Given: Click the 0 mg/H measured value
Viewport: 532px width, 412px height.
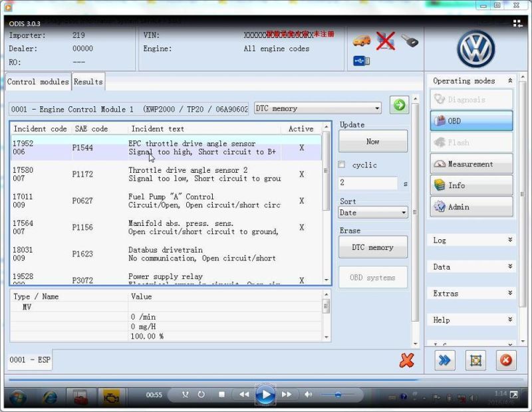Looking at the screenshot, I should point(143,326).
